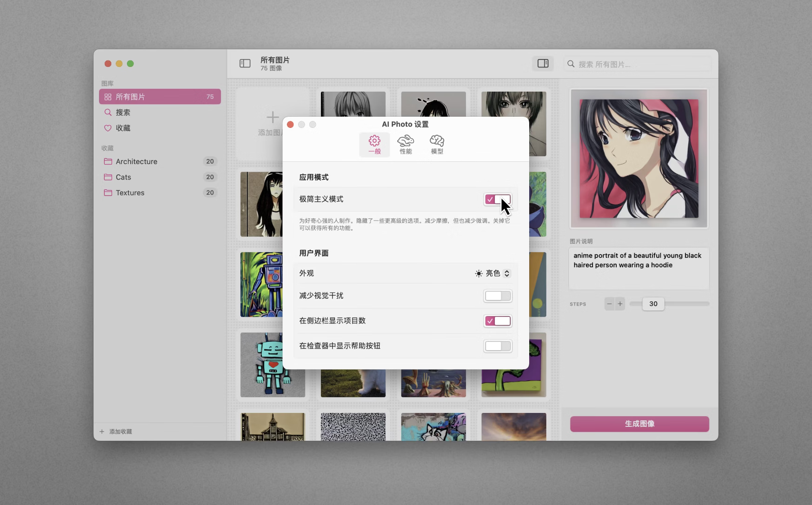812x505 pixels.
Task: Open the 性能 rabbit settings tab
Action: click(406, 145)
